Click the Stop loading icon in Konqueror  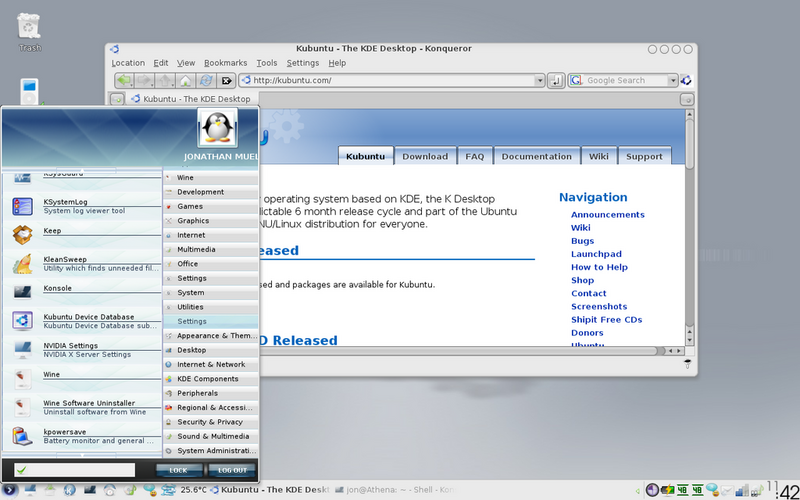pyautogui.click(x=227, y=80)
